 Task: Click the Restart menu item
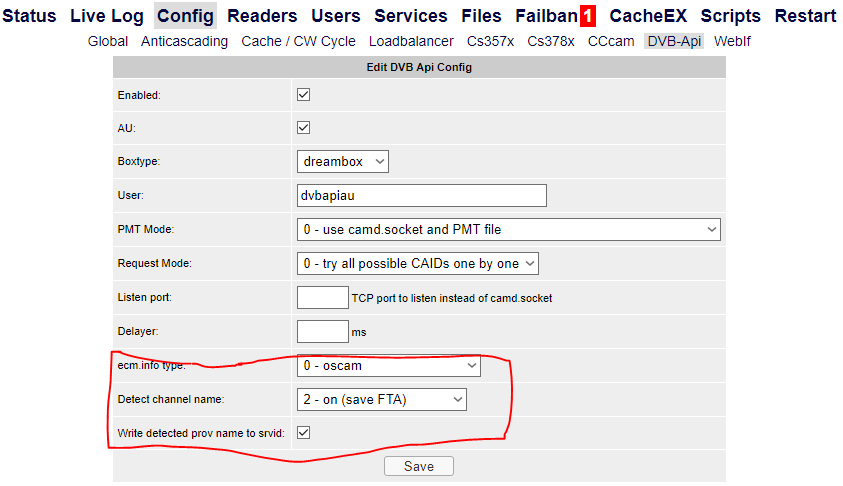click(x=805, y=16)
